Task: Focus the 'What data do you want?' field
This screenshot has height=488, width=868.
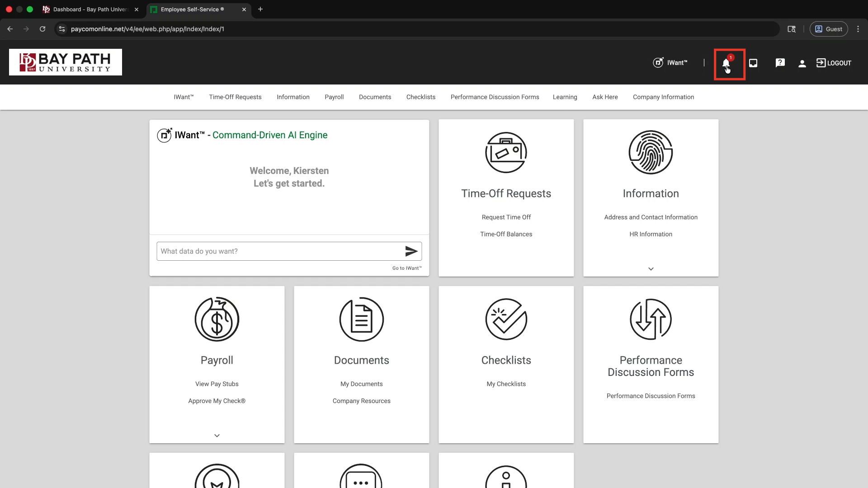Action: [x=280, y=251]
